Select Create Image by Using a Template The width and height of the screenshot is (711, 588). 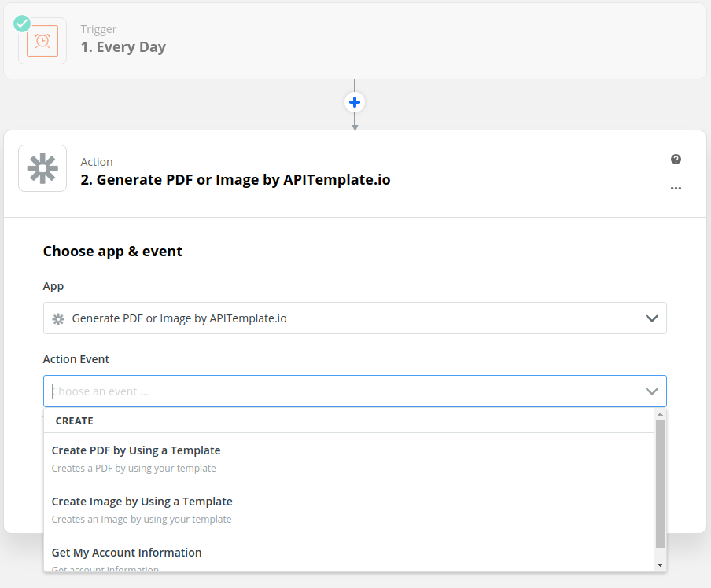coord(349,509)
